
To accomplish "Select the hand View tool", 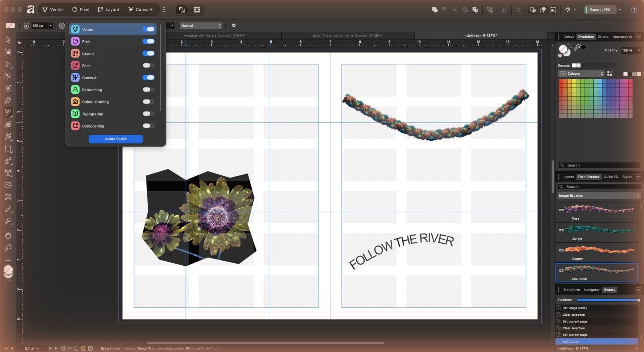I will (x=8, y=235).
